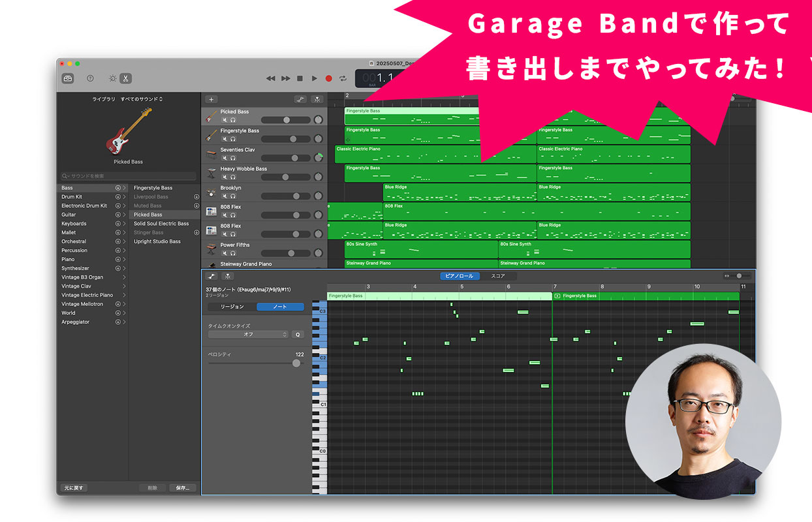Download the Stinger Bass sound
Viewport: 812px width, 522px height.
196,232
